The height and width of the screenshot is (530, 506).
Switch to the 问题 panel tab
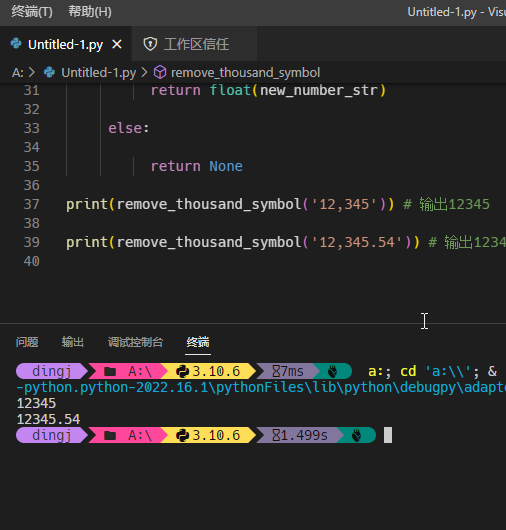[27, 342]
